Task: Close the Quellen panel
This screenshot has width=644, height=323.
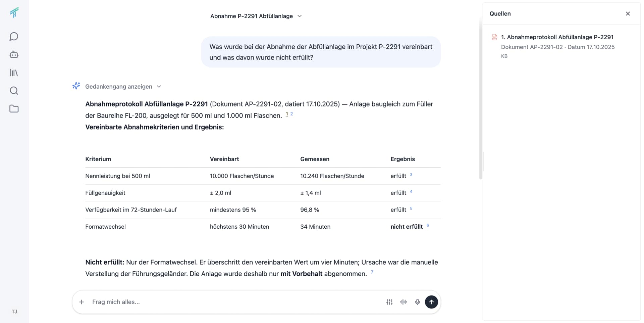Action: 628,13
